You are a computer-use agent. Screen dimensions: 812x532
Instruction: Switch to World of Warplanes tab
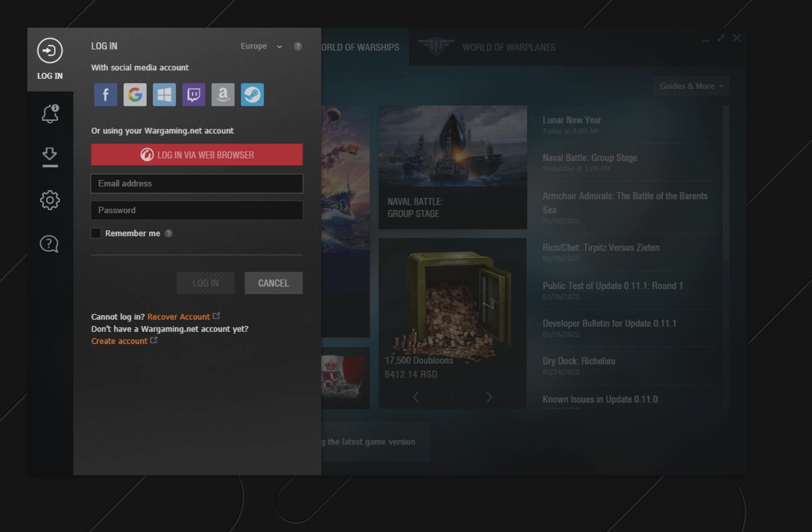509,47
